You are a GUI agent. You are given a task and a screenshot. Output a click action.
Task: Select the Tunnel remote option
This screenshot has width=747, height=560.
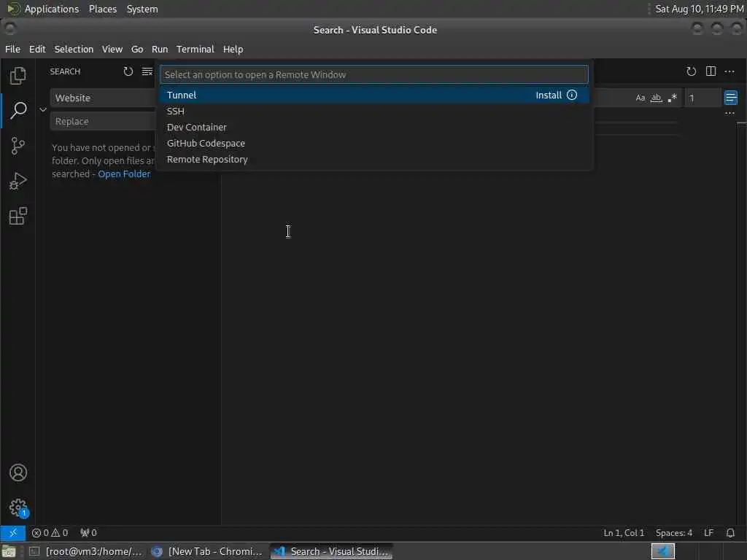(x=374, y=95)
